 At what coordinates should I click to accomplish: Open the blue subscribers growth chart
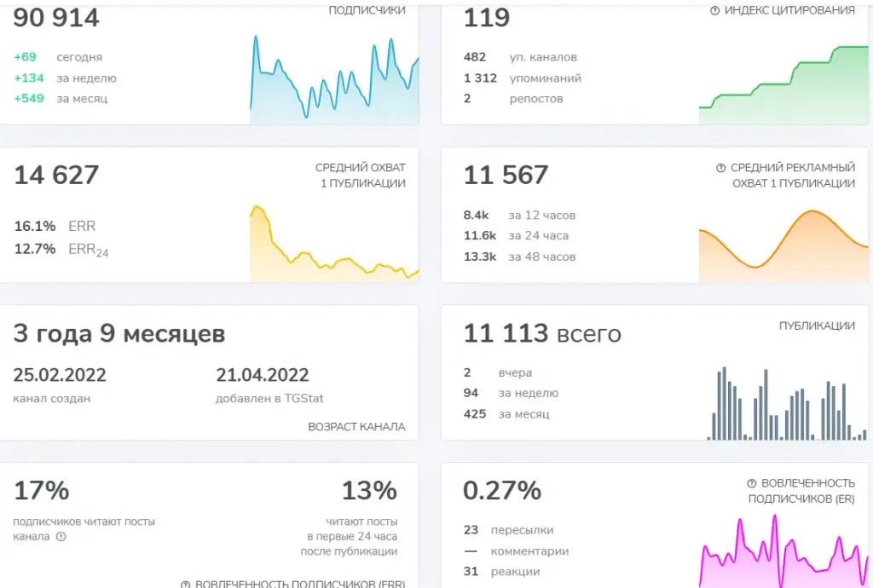tap(334, 79)
